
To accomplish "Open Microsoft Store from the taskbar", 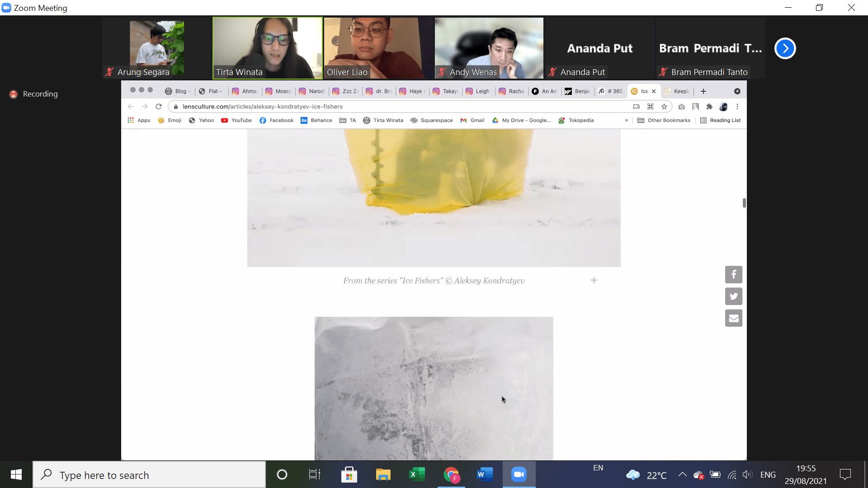I will [349, 474].
